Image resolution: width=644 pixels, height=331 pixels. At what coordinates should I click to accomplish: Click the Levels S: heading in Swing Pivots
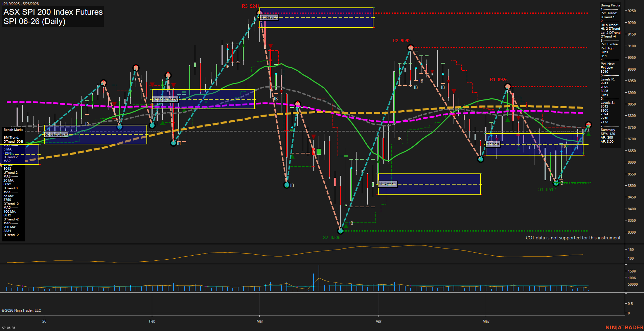(607, 103)
